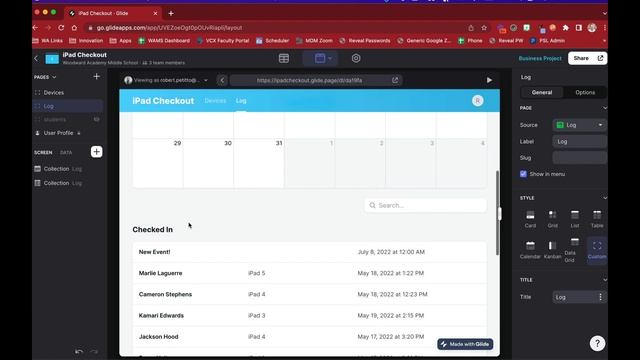Switch to the Data tab in left panel

(x=66, y=152)
